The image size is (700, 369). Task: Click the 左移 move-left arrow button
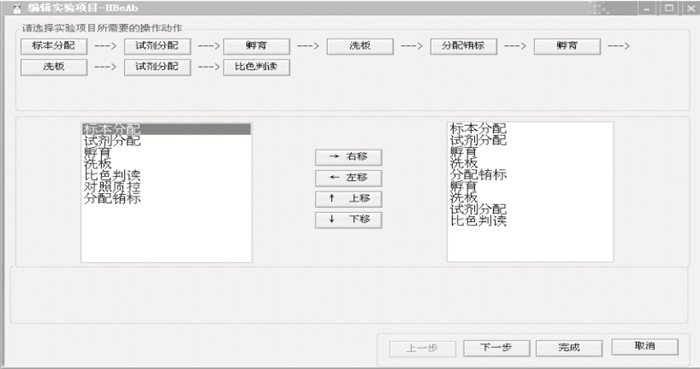[348, 178]
